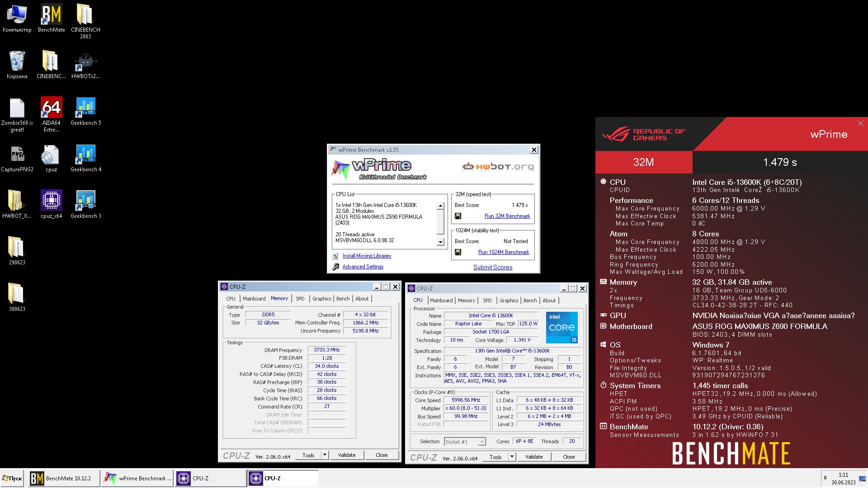Screen dimensions: 868x488
Task: Open the Socket #1 selection combo box
Action: 465,441
